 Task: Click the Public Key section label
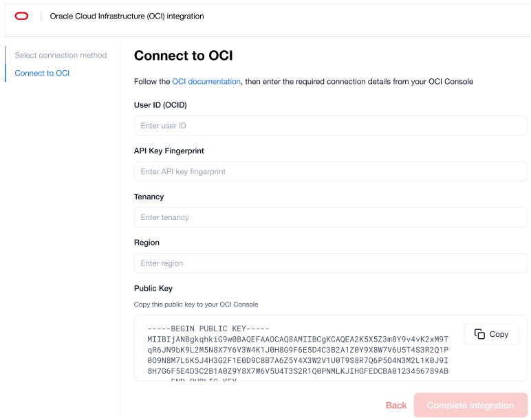[x=153, y=289]
